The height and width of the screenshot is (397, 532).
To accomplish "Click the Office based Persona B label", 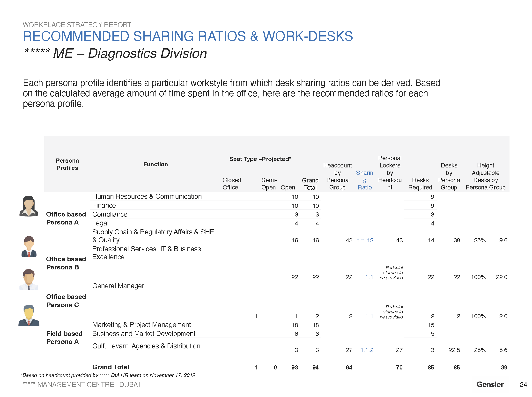I will coord(66,263).
